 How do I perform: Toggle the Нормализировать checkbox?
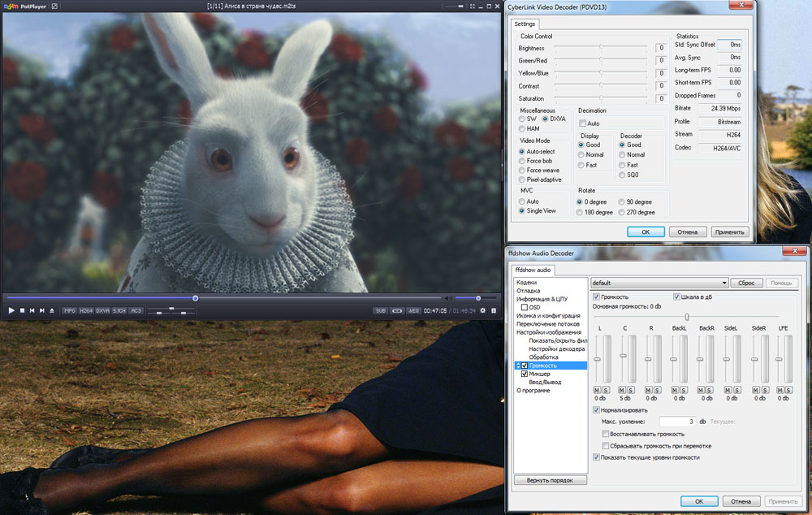pos(596,410)
